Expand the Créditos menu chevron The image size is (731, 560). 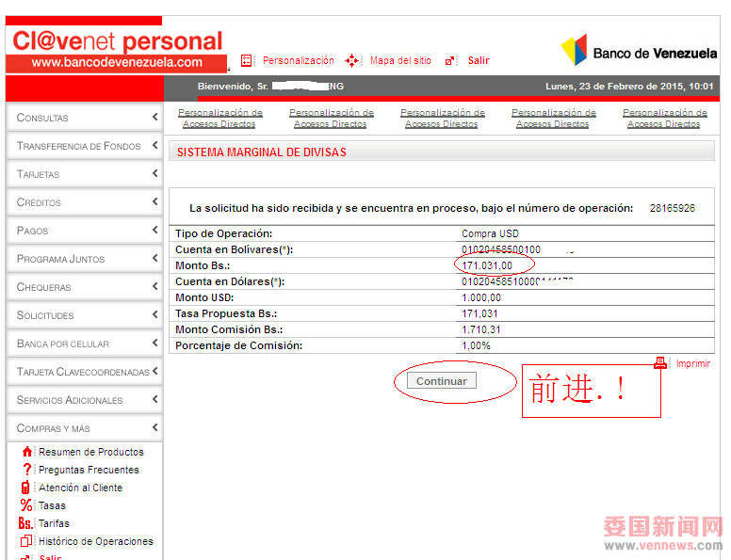coord(155,201)
